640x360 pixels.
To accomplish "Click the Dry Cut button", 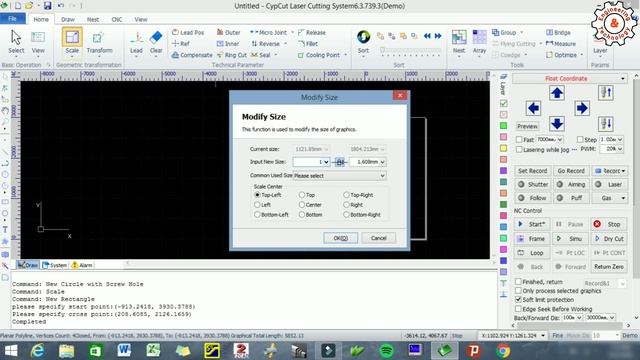I will 609,238.
